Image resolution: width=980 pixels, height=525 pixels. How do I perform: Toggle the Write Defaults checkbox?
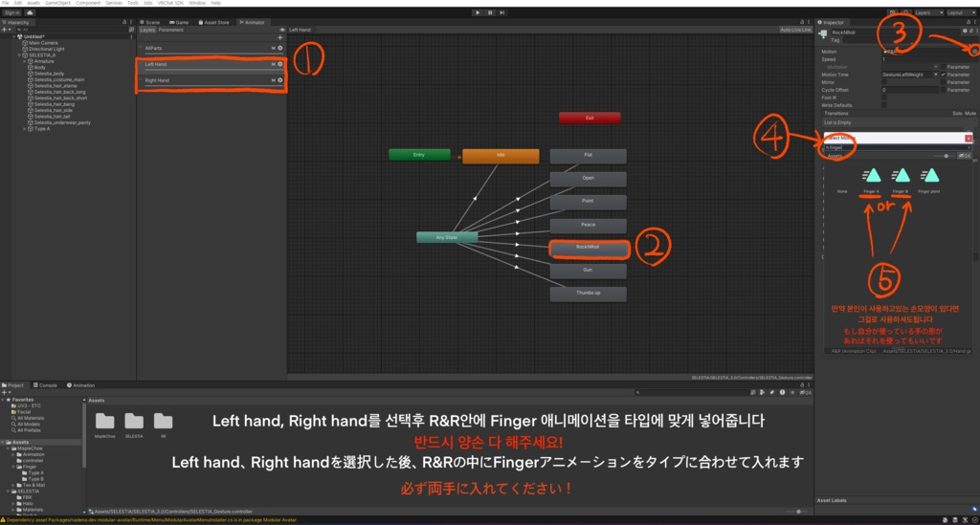tap(884, 105)
